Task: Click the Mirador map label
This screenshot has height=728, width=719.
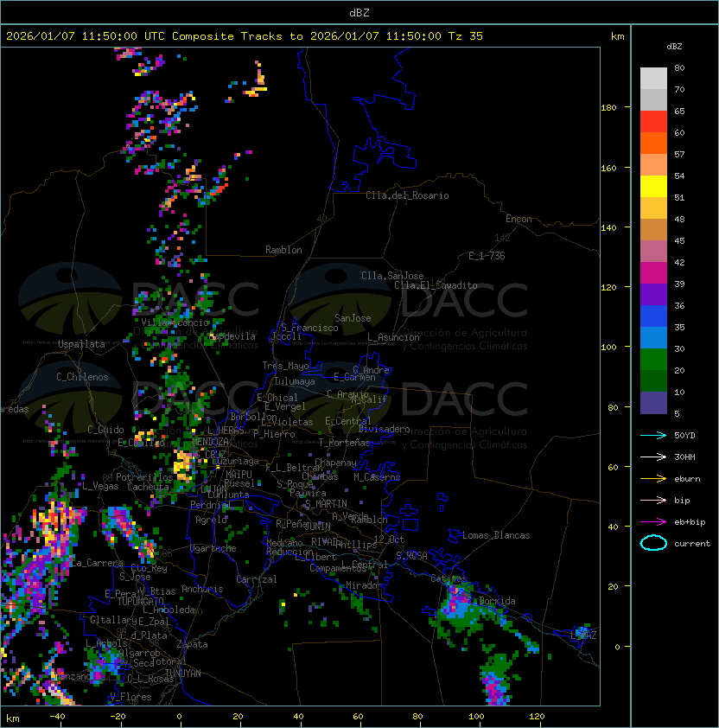Action: [x=365, y=585]
